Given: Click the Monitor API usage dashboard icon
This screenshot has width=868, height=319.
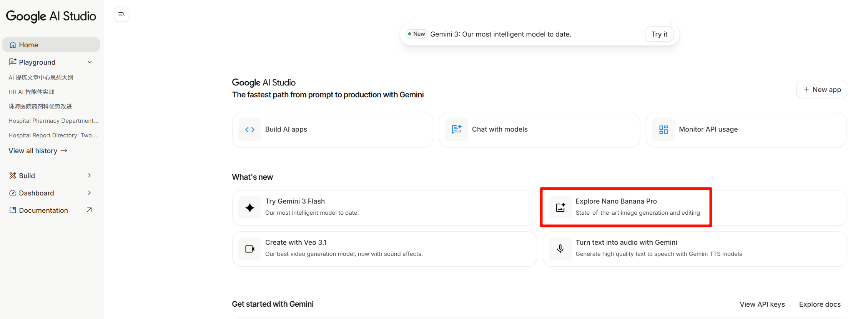Looking at the screenshot, I should coord(663,130).
